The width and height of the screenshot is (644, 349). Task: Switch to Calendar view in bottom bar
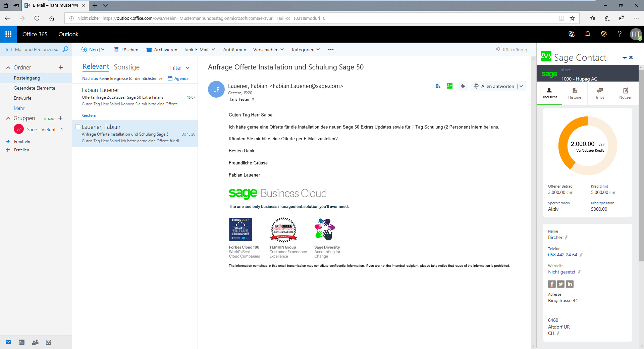22,342
